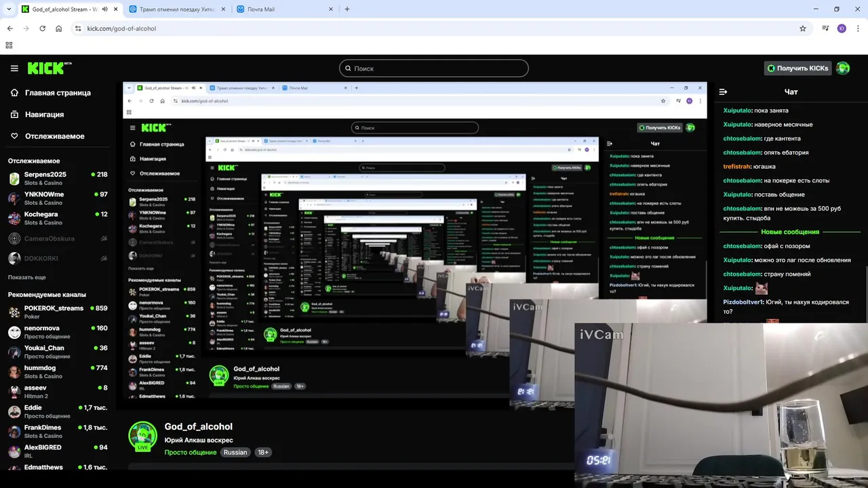Click the Получить KICKs button
The image size is (868, 488).
(x=797, y=68)
